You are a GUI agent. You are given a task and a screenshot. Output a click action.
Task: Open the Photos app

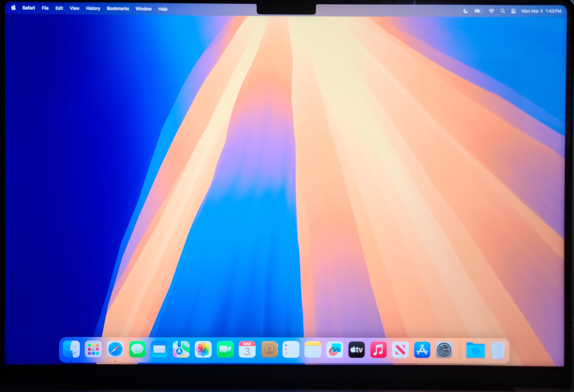pyautogui.click(x=203, y=349)
